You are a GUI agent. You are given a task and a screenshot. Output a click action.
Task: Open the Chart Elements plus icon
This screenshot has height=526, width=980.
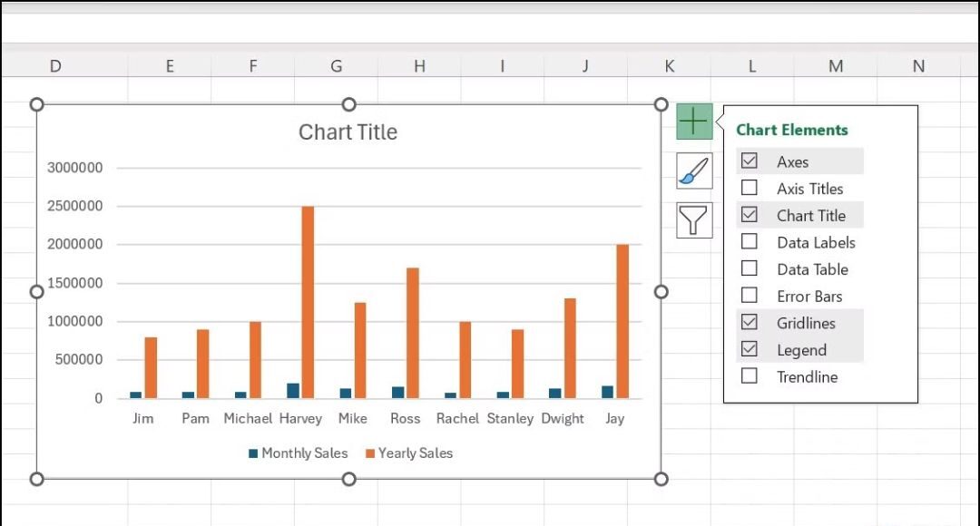(x=693, y=120)
